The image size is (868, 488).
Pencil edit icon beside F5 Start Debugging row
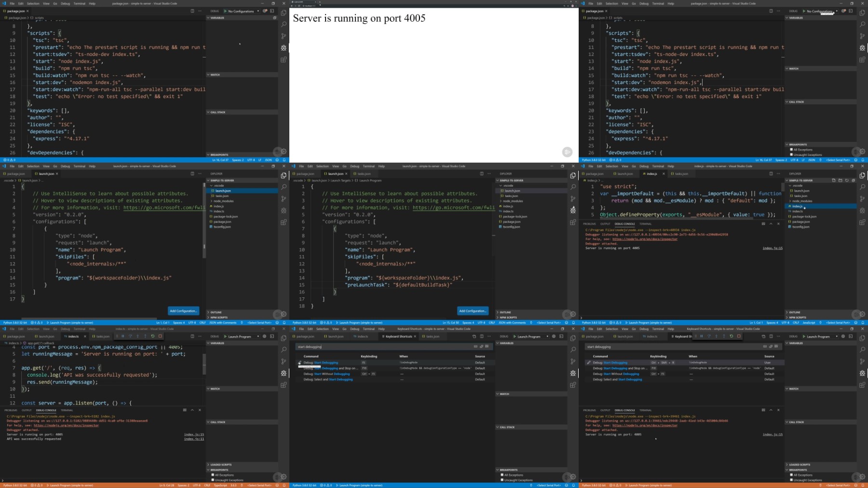(x=299, y=363)
